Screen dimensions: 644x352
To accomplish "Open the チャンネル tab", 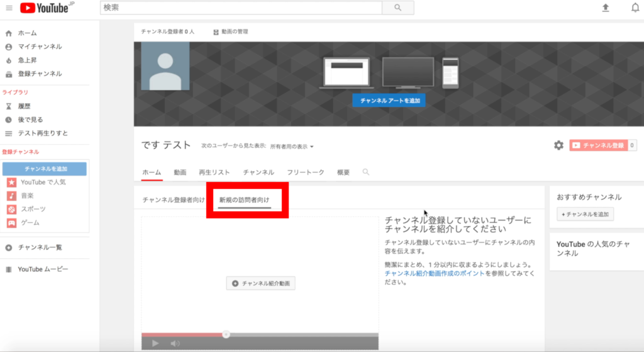I will pos(258,173).
